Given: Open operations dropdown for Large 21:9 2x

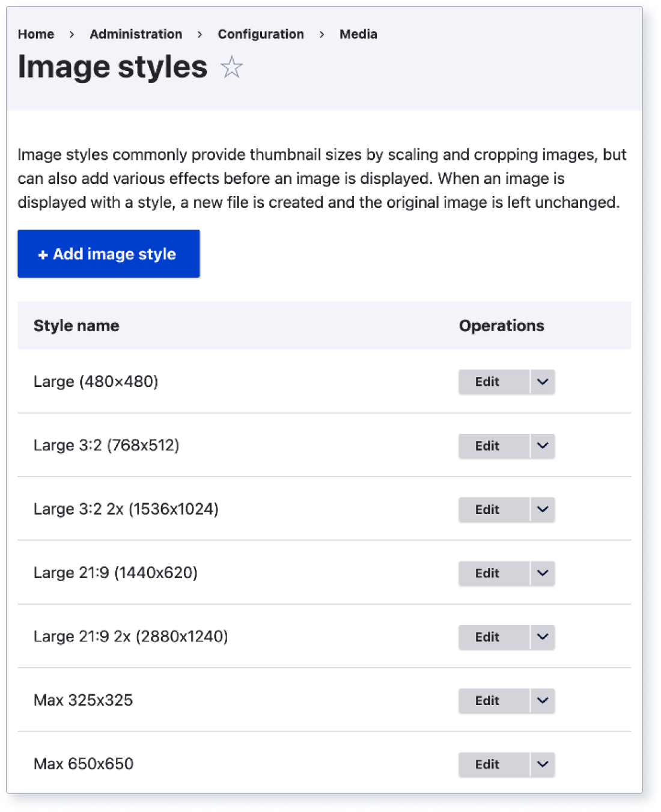Looking at the screenshot, I should click(x=542, y=637).
